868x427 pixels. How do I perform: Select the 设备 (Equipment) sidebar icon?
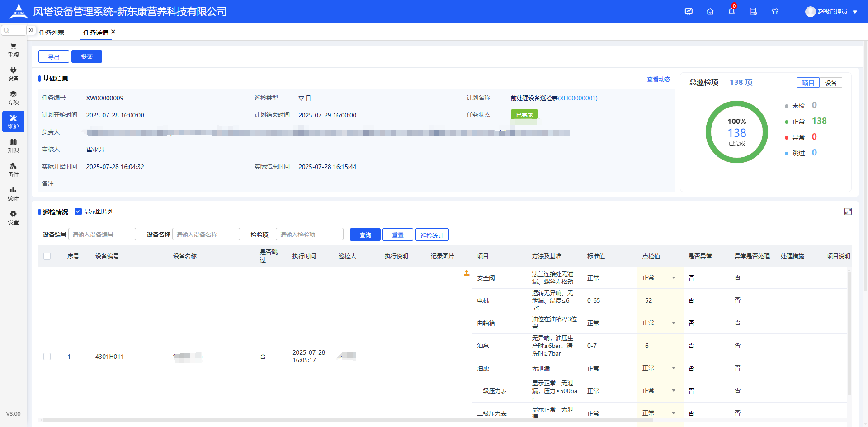(x=13, y=73)
